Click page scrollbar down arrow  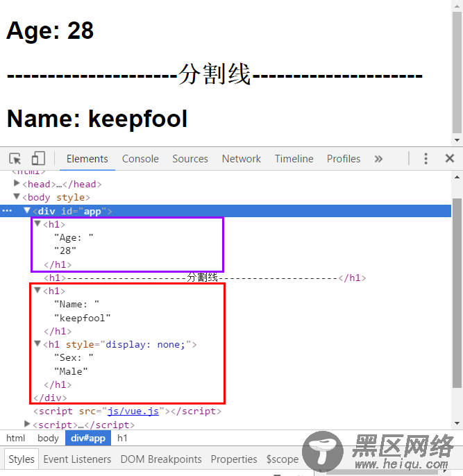click(457, 140)
